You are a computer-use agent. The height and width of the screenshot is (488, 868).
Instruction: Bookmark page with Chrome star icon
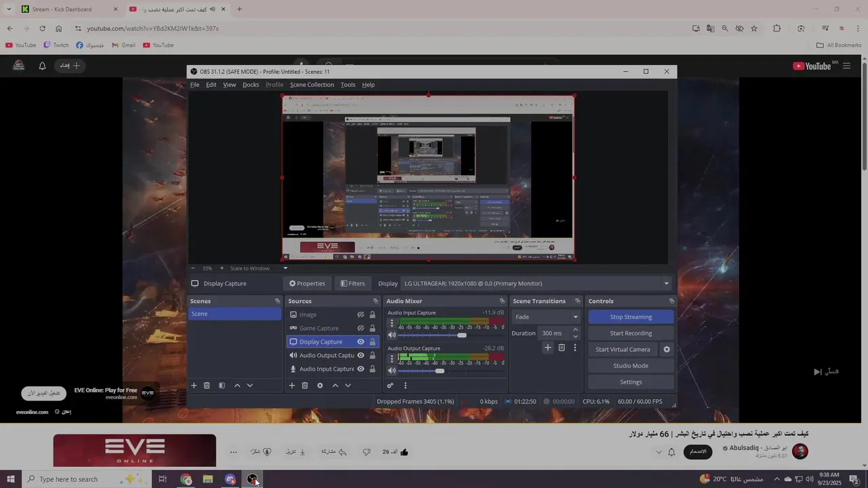(754, 28)
